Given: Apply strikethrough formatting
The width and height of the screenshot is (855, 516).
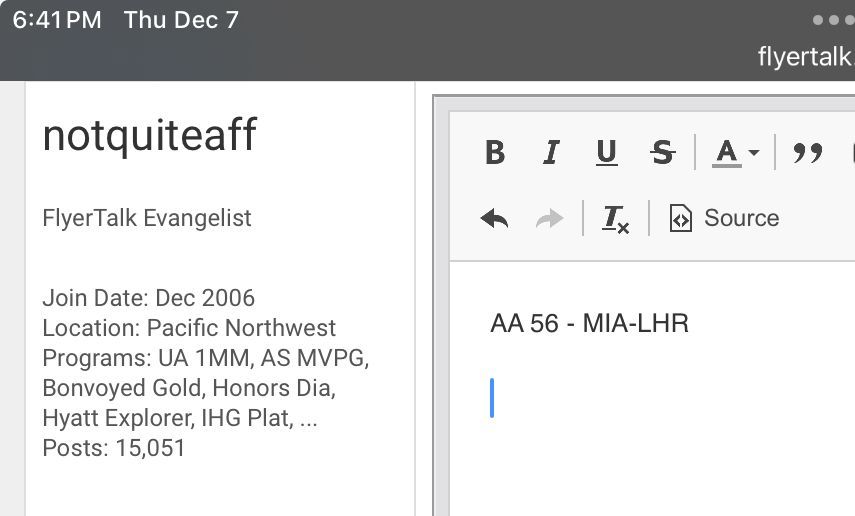Looking at the screenshot, I should (663, 152).
